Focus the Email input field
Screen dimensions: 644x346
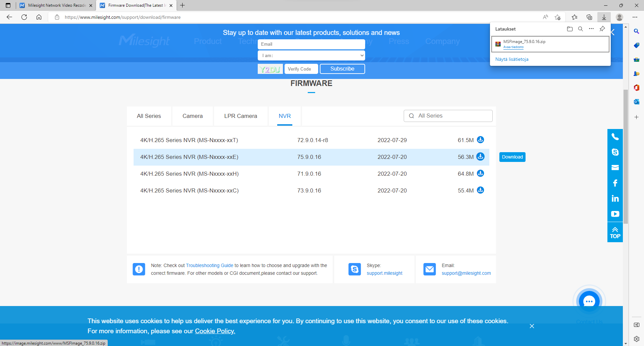click(311, 44)
